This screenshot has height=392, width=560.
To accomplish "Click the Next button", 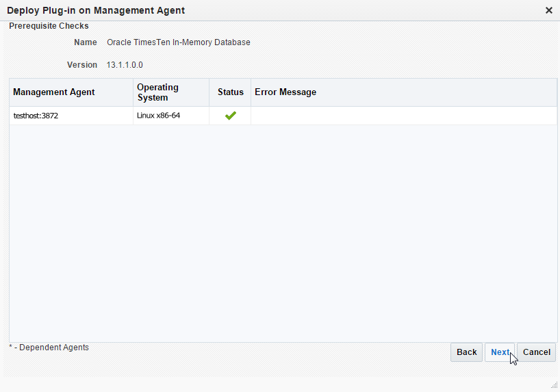I will 499,352.
